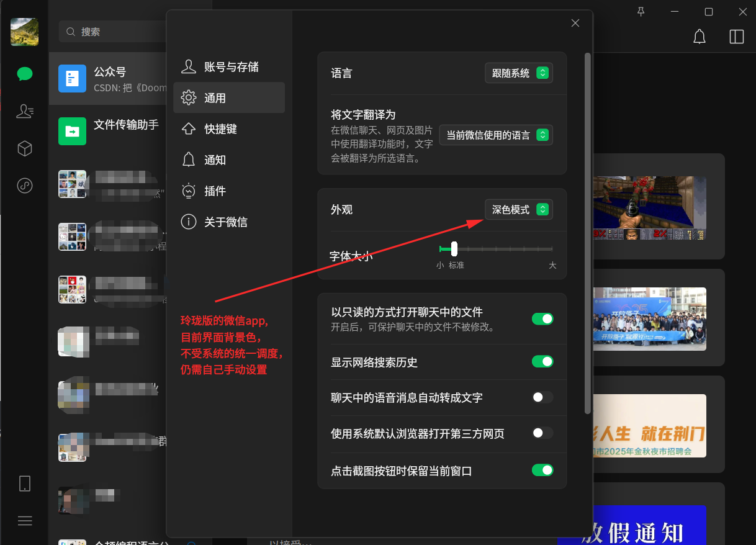
Task: Open the Favorites cube icon
Action: [25, 148]
